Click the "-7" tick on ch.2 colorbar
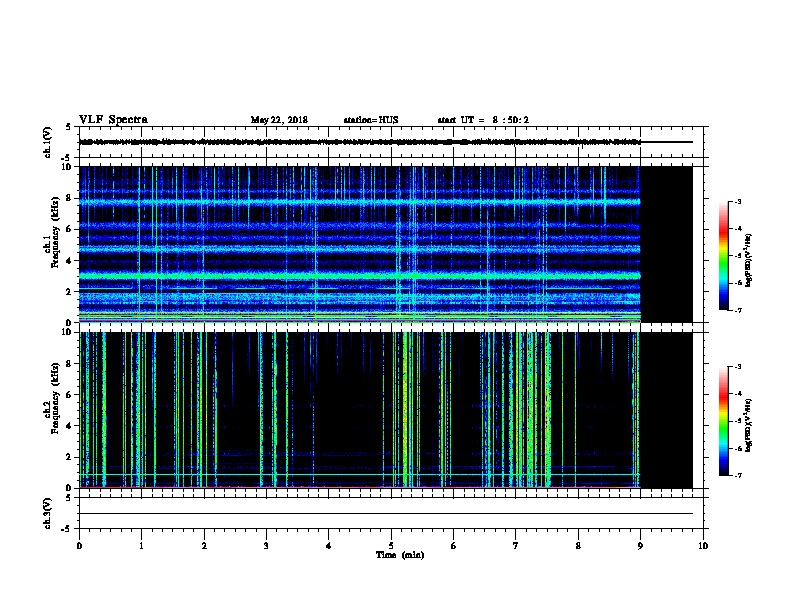 738,475
